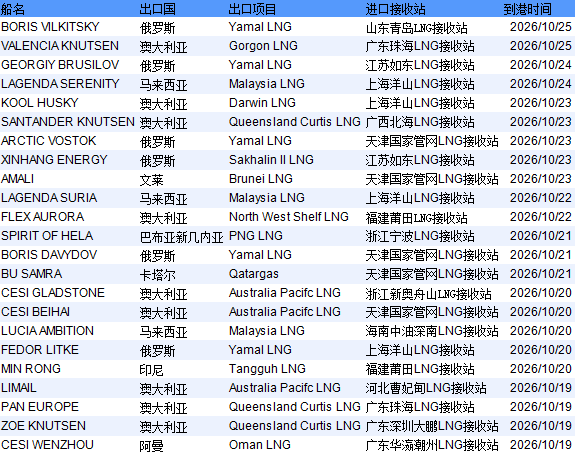
Task: Select the CESI BEIHAI cell
Action: pos(36,312)
